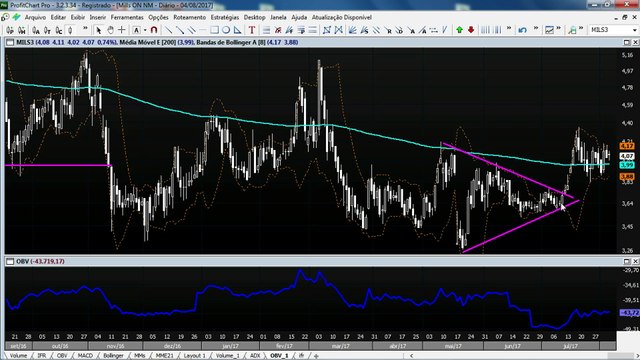
Task: Select the first vertical bars tool
Action: click(486, 30)
